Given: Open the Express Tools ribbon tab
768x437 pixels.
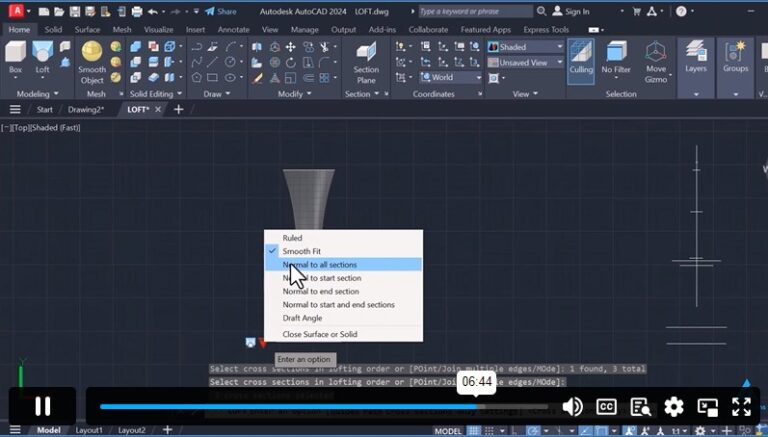Looking at the screenshot, I should tap(546, 29).
